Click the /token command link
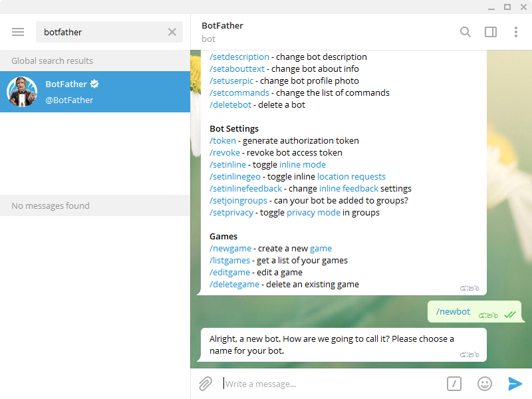 click(223, 141)
